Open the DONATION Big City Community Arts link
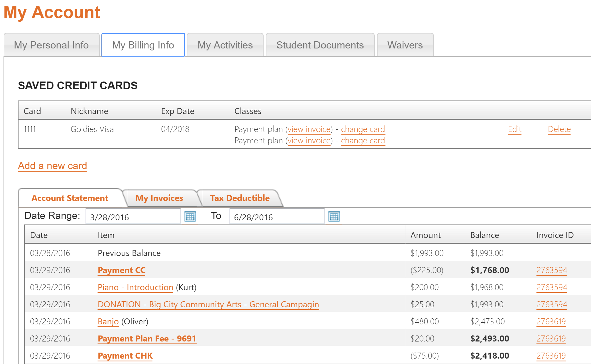Screen dimensions: 591x364 tap(208, 304)
